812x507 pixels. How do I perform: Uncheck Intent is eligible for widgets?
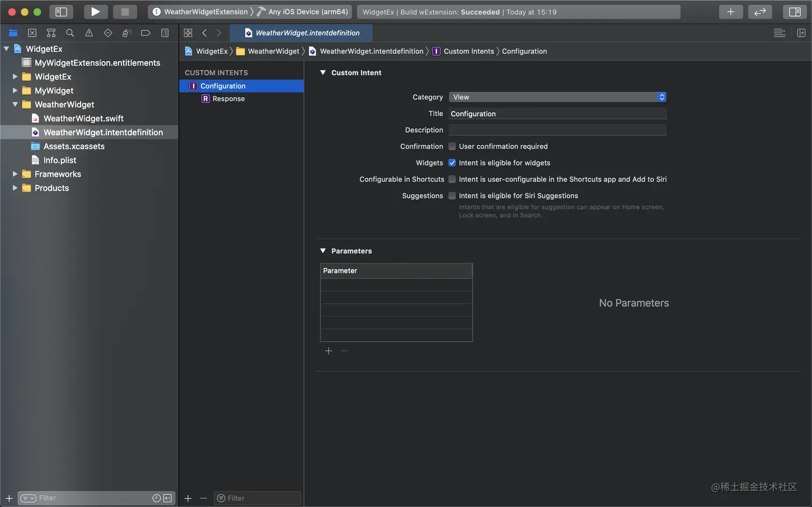[x=452, y=163]
